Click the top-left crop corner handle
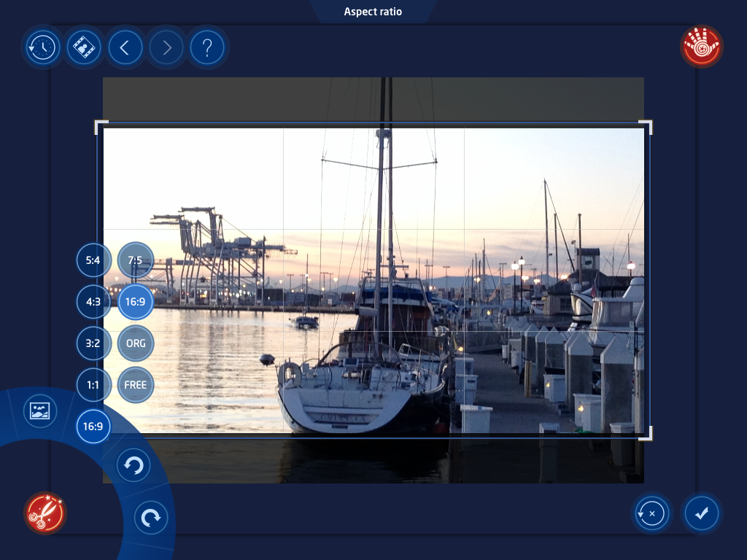The image size is (747, 560). point(101,127)
